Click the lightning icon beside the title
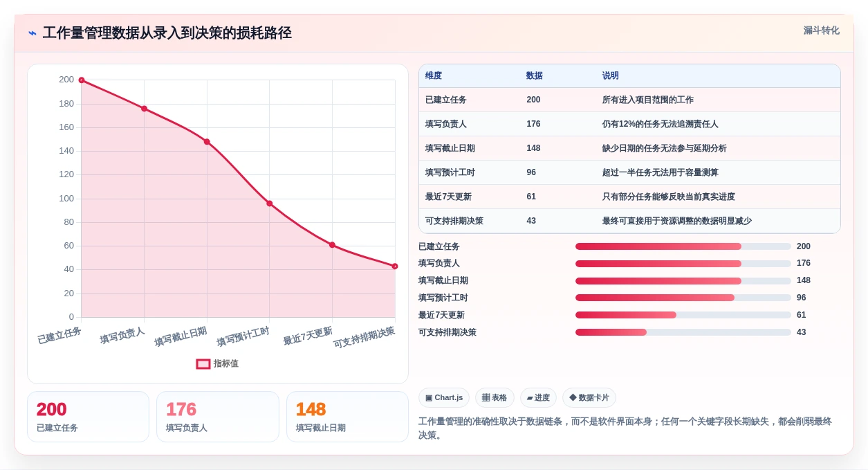The width and height of the screenshot is (868, 470). pyautogui.click(x=33, y=33)
